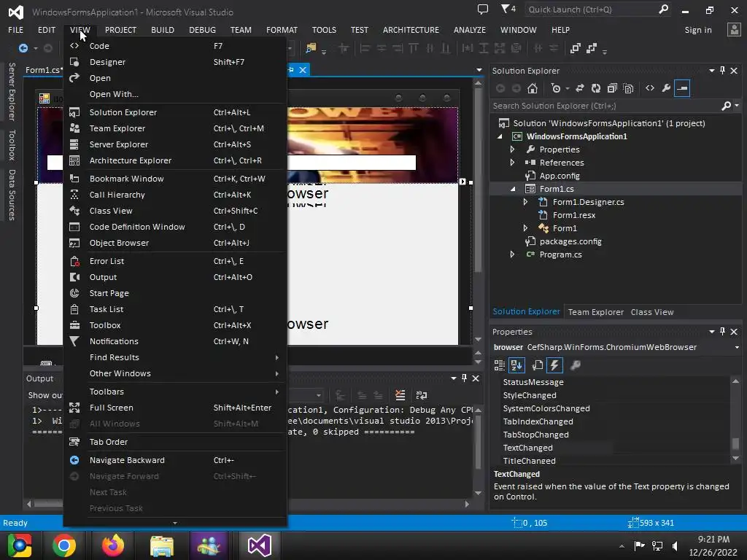Open the BUILD menu
This screenshot has height=560, width=747.
click(163, 29)
